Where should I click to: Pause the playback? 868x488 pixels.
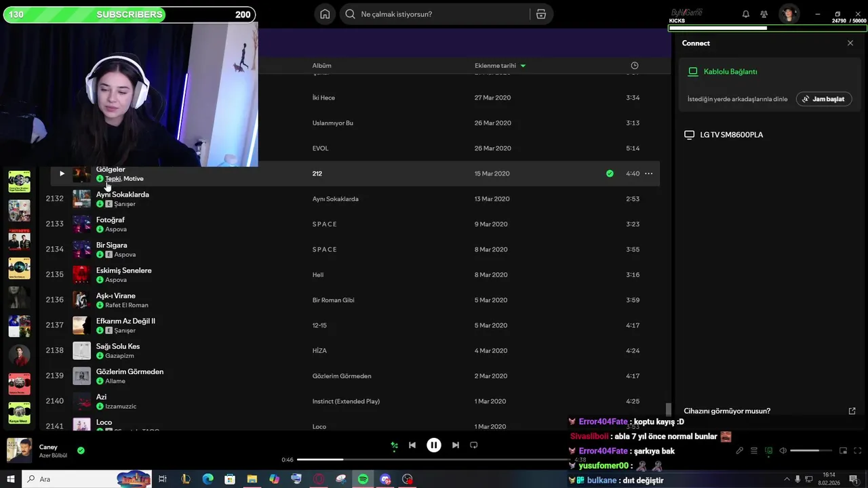pos(434,445)
